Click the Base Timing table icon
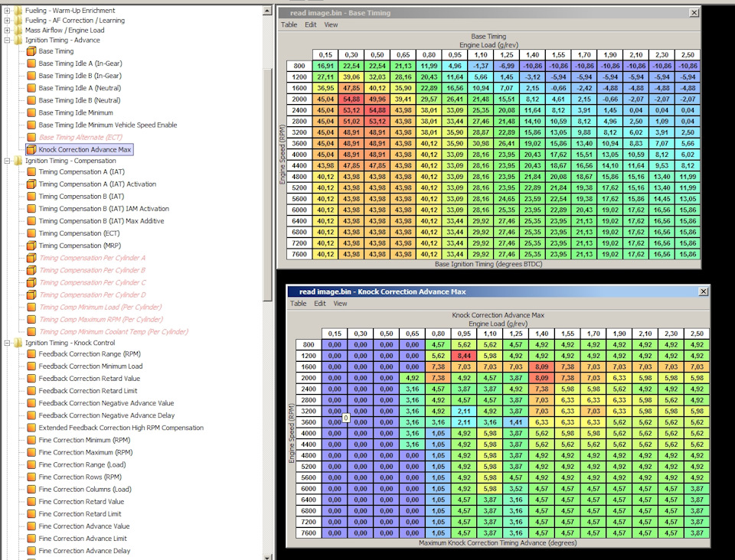 coord(31,51)
